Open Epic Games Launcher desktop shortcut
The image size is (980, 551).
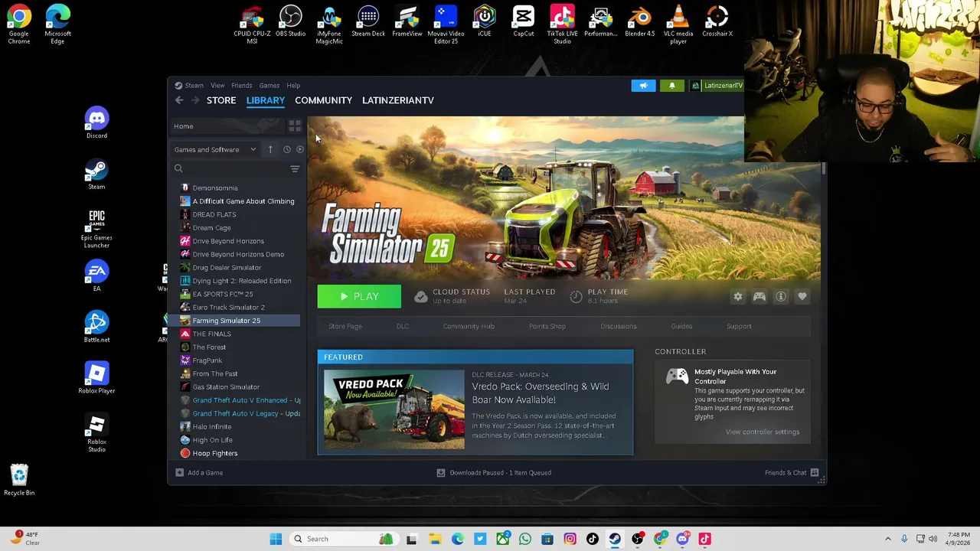[x=96, y=228]
